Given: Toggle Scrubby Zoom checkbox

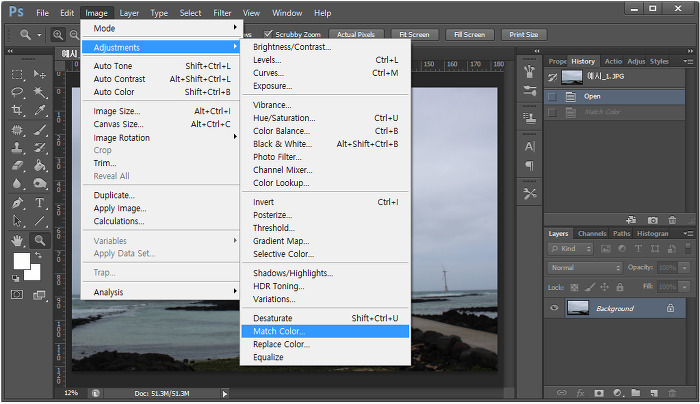Looking at the screenshot, I should click(x=268, y=34).
